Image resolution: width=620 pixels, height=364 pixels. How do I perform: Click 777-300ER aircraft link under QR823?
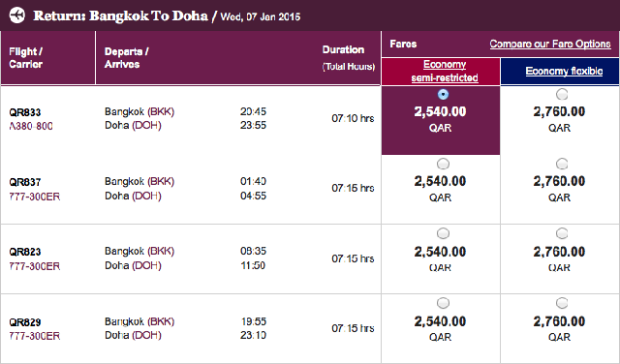[35, 266]
